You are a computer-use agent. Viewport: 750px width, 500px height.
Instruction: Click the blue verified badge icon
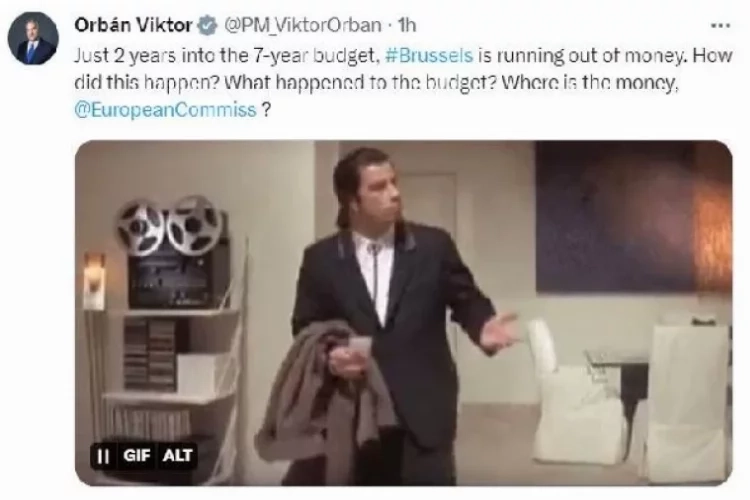coord(208,25)
